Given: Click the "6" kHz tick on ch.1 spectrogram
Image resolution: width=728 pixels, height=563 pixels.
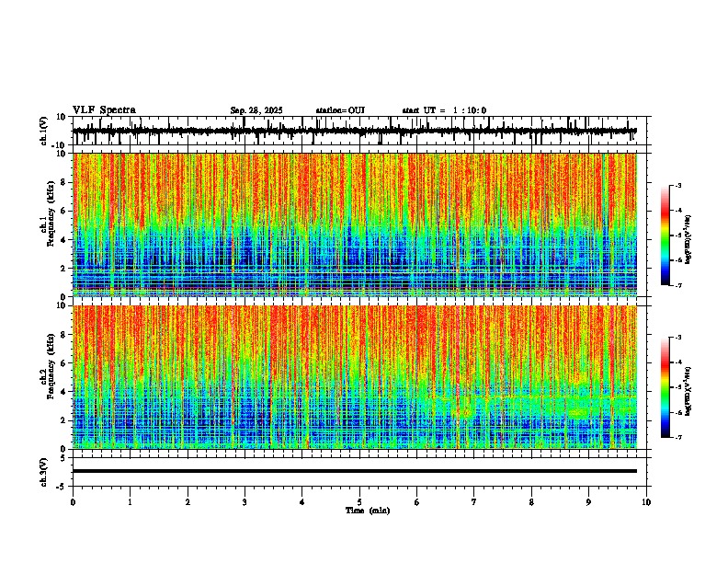Looking at the screenshot, I should pos(64,211).
